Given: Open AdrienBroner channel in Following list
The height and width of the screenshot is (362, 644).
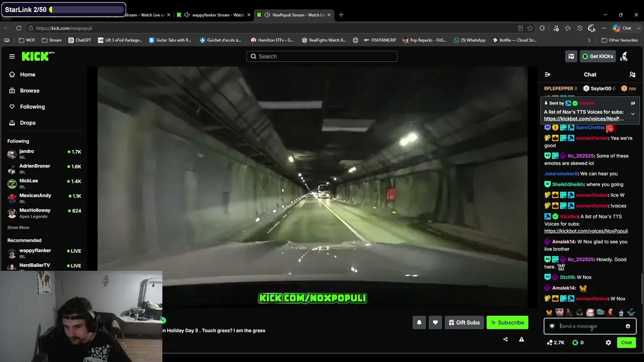Looking at the screenshot, I should [x=44, y=168].
